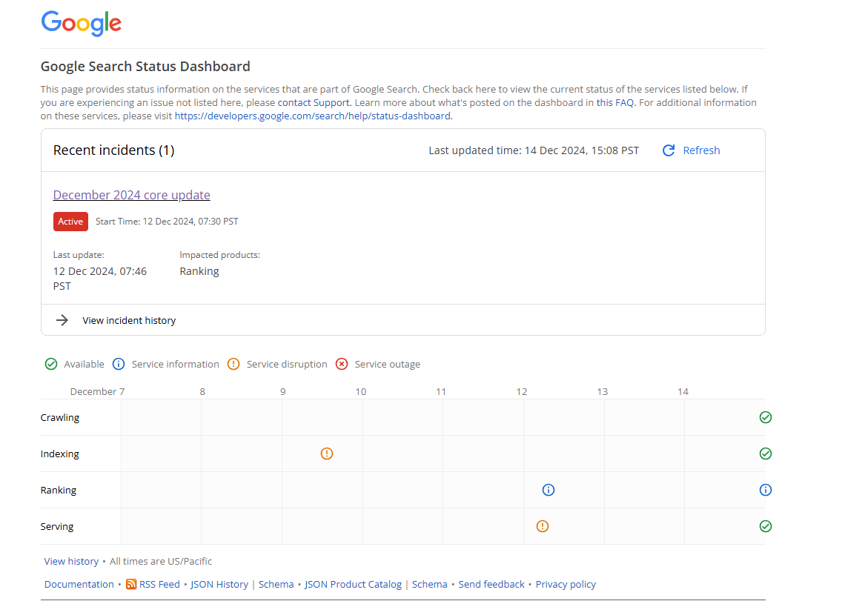Open the Schema link next to JSON Product Catalog
Image resolution: width=868 pixels, height=601 pixels.
[430, 585]
